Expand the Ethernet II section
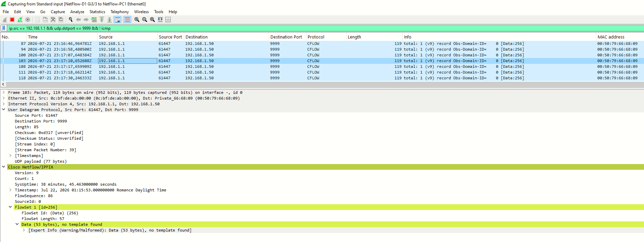The width and height of the screenshot is (644, 242). (x=4, y=98)
